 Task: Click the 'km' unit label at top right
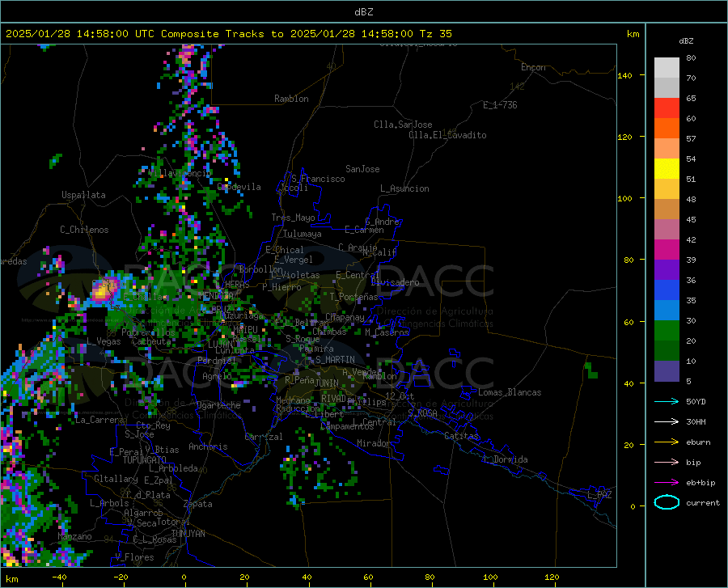point(633,34)
